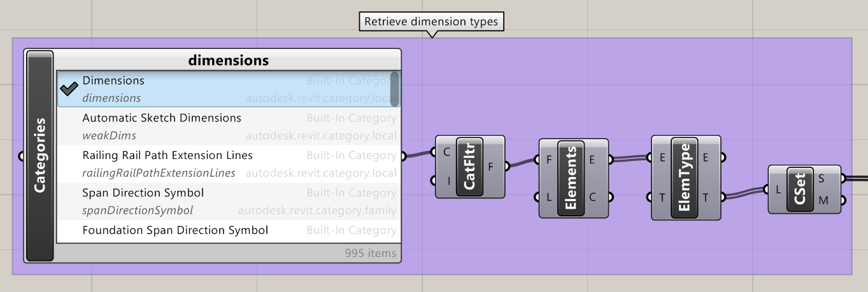Click the category list scrollbar thumb
The width and height of the screenshot is (868, 292).
(395, 88)
